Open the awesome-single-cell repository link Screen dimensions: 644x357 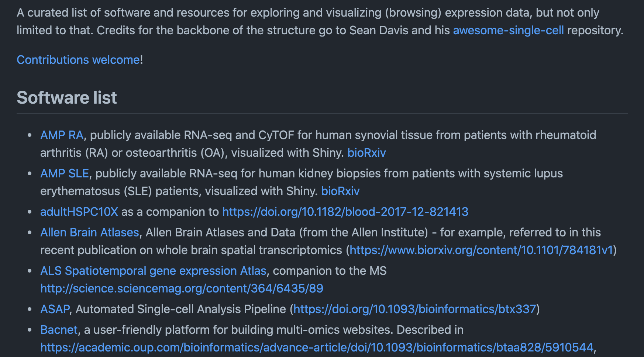pyautogui.click(x=508, y=30)
